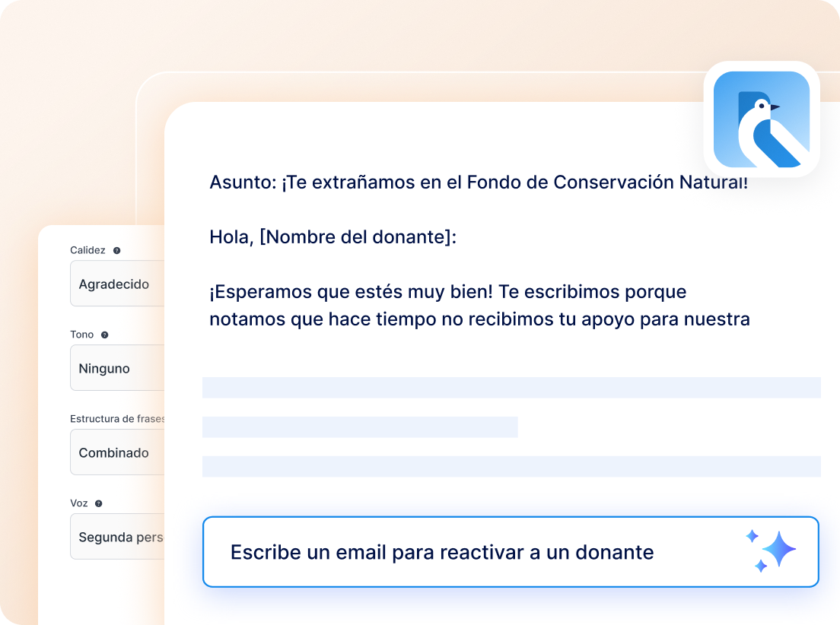Click the line '¡Esperamos que estés muy bien!'

pos(448,292)
